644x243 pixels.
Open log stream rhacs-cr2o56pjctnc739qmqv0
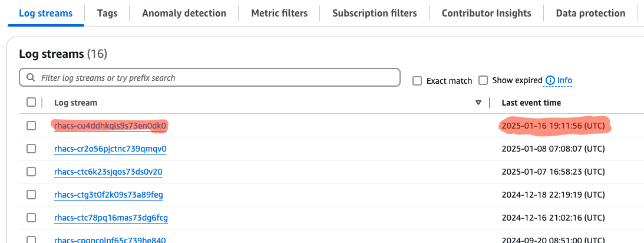(x=110, y=149)
